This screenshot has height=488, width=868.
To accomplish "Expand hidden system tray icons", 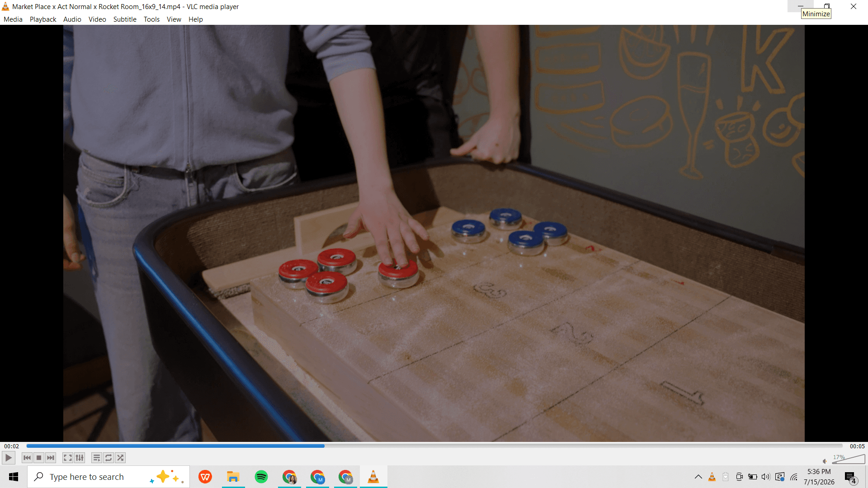I will pos(698,477).
